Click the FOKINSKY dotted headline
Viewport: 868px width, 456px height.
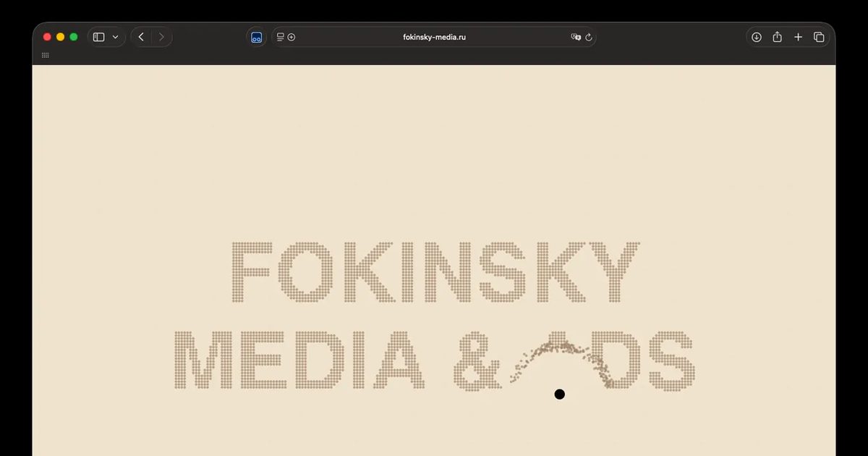click(x=435, y=272)
